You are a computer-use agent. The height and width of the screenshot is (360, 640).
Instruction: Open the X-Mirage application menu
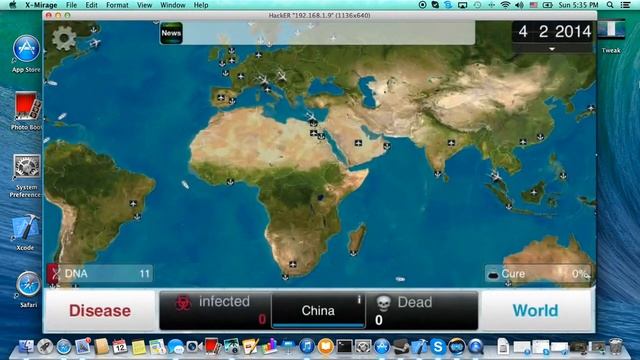[41, 5]
